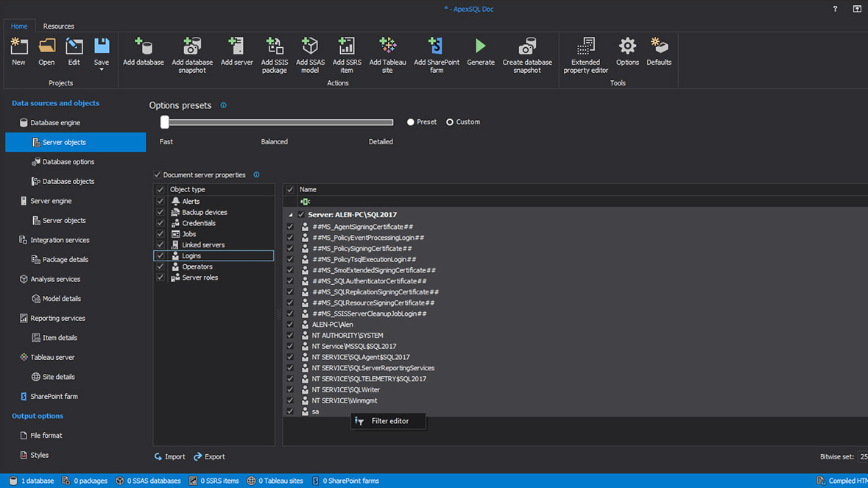The width and height of the screenshot is (868, 488).
Task: Open the help question mark
Action: coord(835,9)
